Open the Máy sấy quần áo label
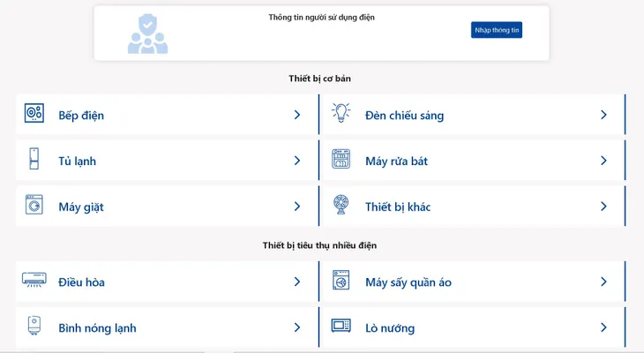The height and width of the screenshot is (353, 644). point(408,282)
